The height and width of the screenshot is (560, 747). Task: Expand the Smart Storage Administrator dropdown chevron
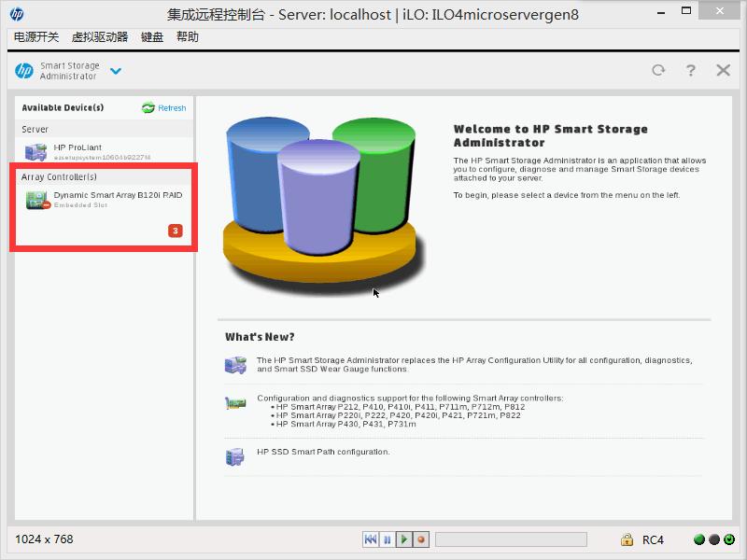(x=115, y=71)
